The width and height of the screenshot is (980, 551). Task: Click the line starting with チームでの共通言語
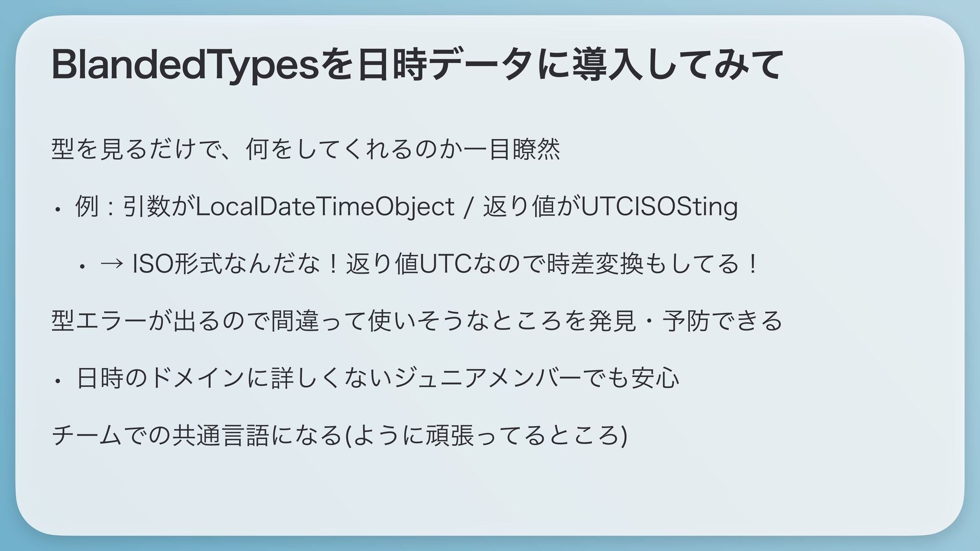[x=339, y=436]
